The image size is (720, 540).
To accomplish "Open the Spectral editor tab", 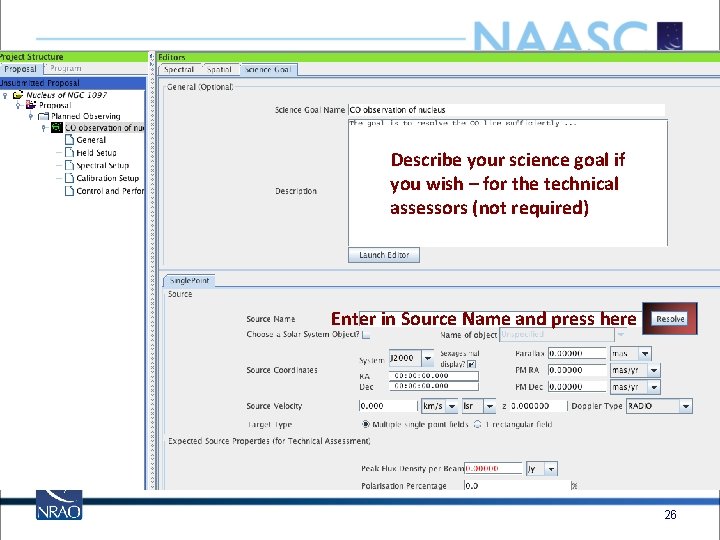I will pos(179,69).
